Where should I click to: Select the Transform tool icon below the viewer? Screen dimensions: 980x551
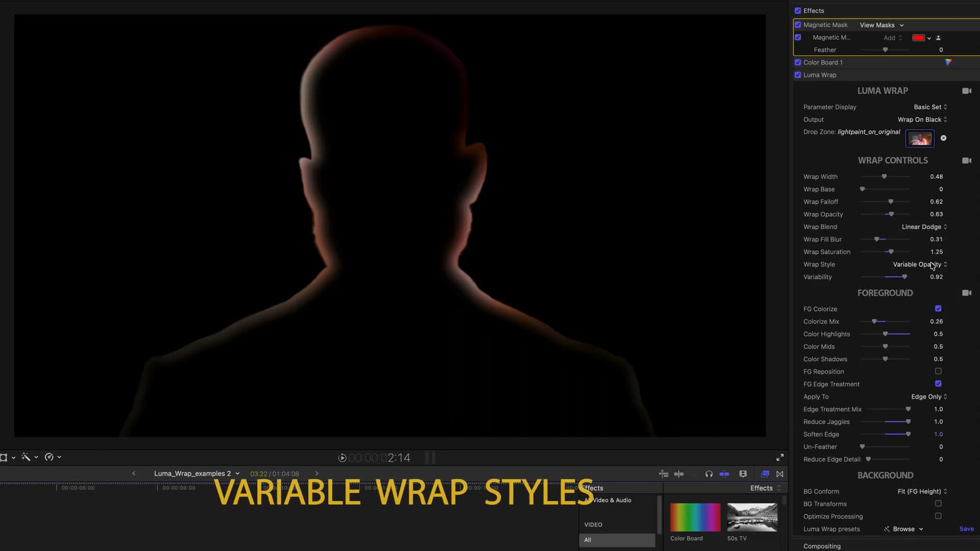pyautogui.click(x=4, y=457)
